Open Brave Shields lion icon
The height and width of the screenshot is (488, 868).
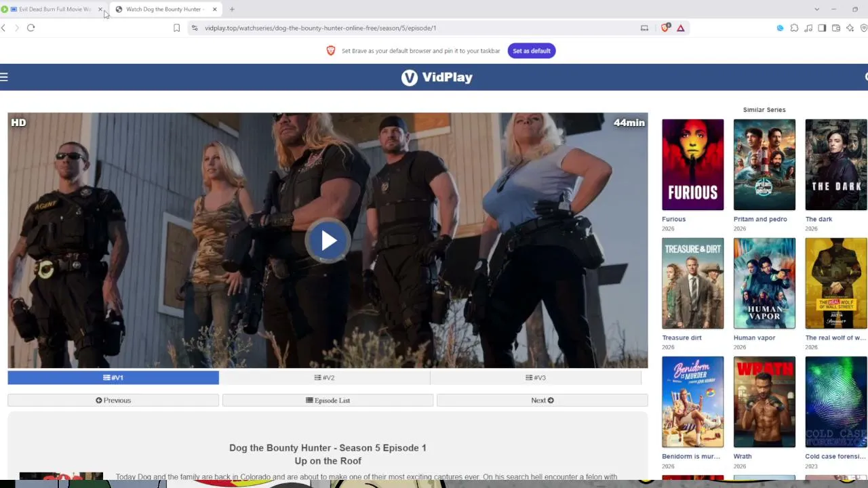tap(665, 28)
